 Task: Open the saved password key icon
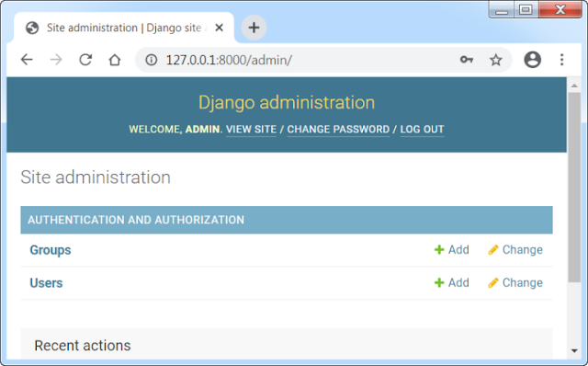coord(467,60)
